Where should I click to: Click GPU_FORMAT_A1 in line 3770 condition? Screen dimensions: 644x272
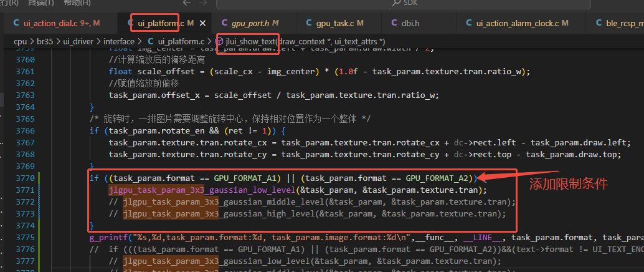click(247, 178)
